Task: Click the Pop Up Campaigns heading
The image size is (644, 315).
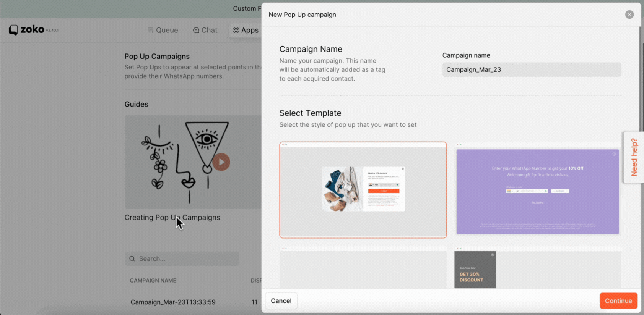Action: 157,56
